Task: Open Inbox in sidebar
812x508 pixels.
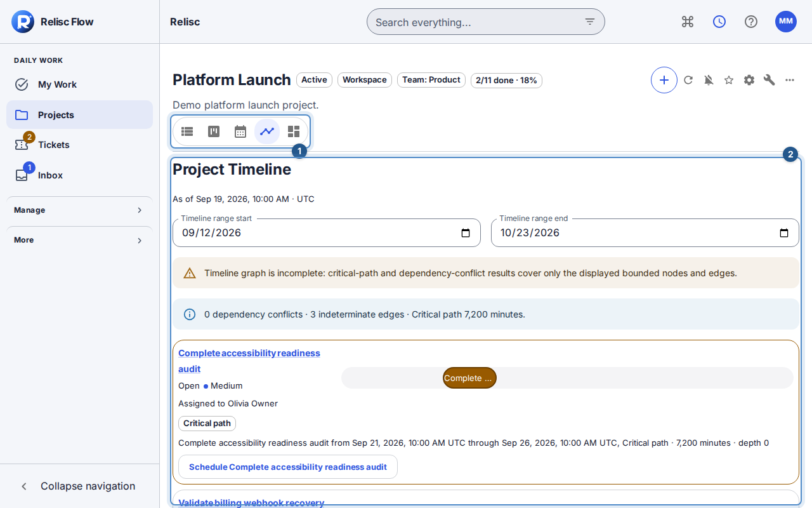Action: click(x=80, y=175)
